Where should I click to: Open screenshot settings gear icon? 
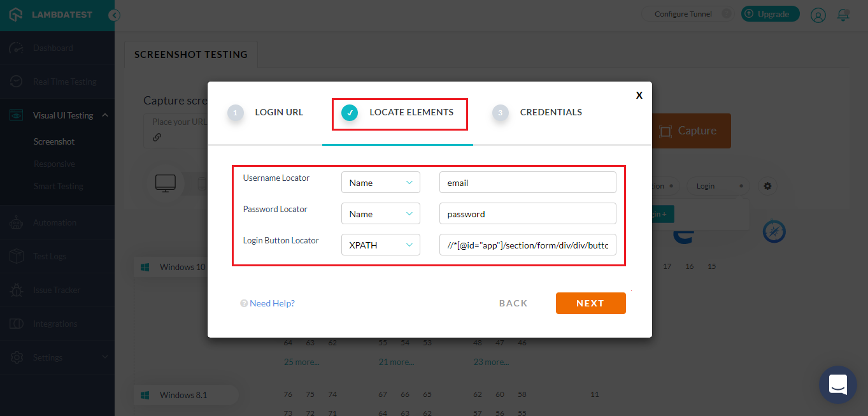[767, 186]
